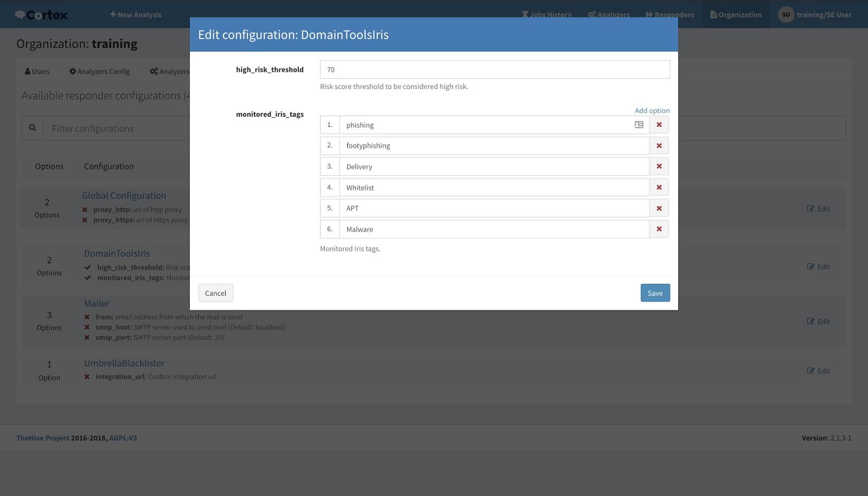Switch to Analyzers Config tab
This screenshot has width=868, height=496.
click(x=99, y=71)
